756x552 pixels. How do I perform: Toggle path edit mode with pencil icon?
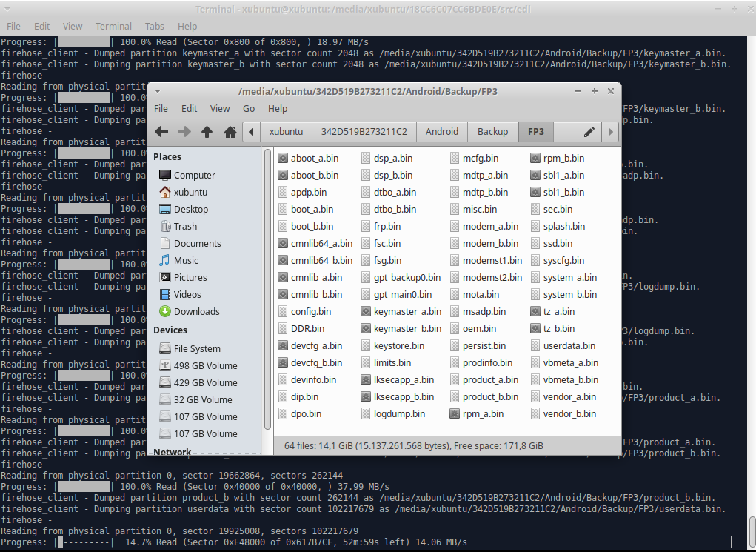pos(589,132)
